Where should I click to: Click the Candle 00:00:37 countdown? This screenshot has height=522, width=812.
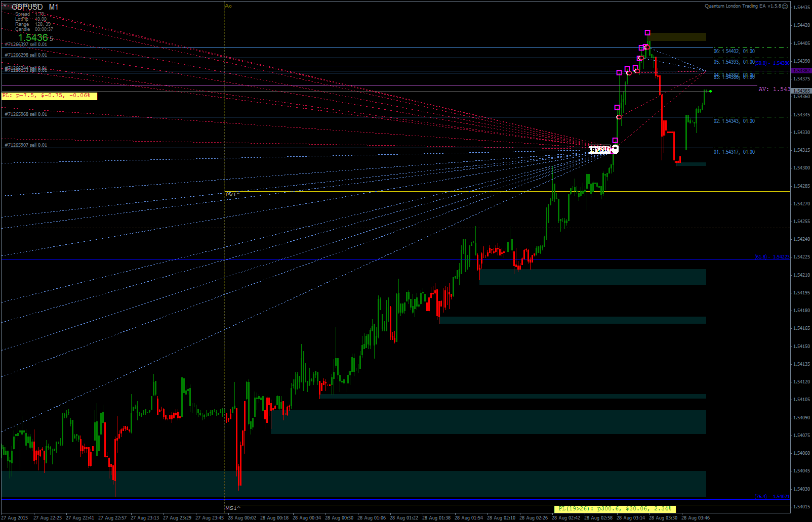[x=34, y=29]
